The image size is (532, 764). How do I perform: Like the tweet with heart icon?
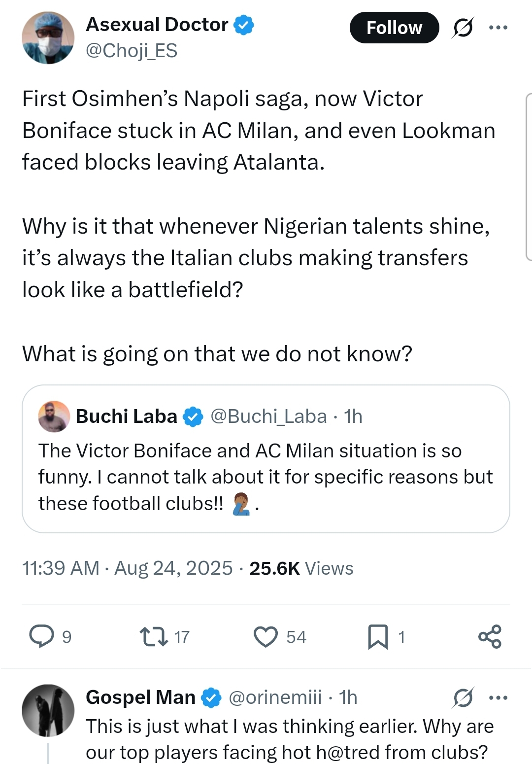coord(266,636)
